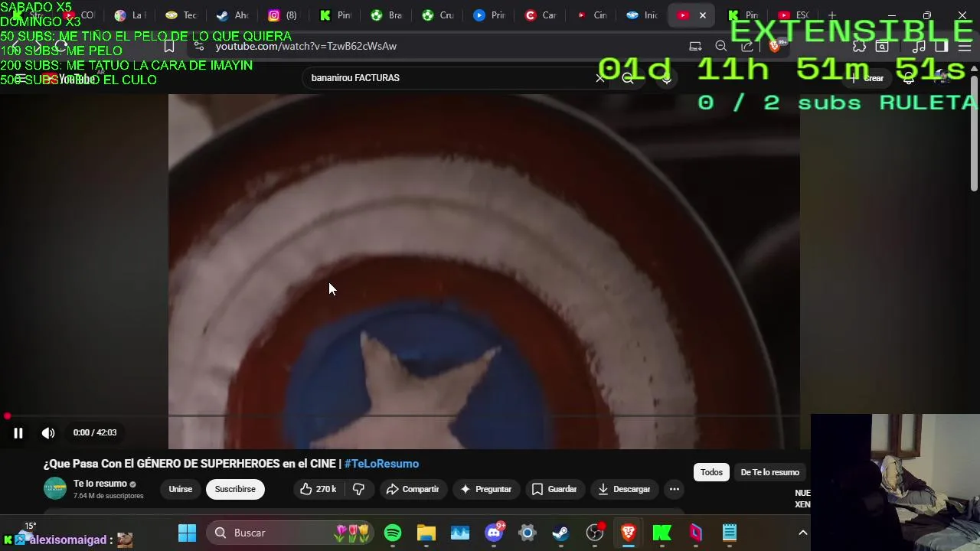Open the Windows Start menu
This screenshot has width=980, height=551.
(187, 533)
